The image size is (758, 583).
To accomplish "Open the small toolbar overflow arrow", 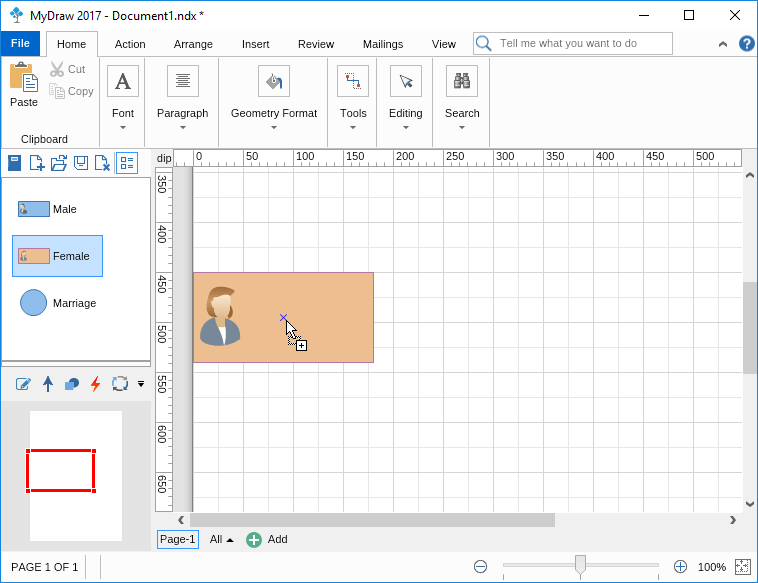I will click(141, 384).
